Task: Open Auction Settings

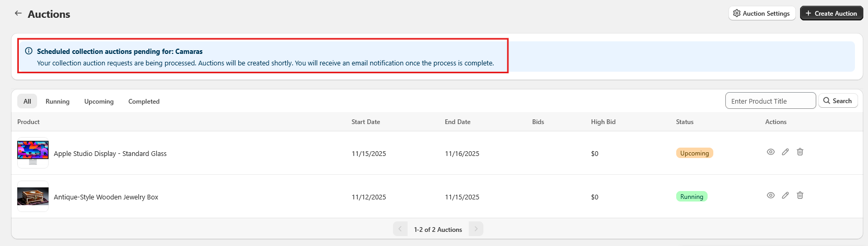Action: [761, 14]
